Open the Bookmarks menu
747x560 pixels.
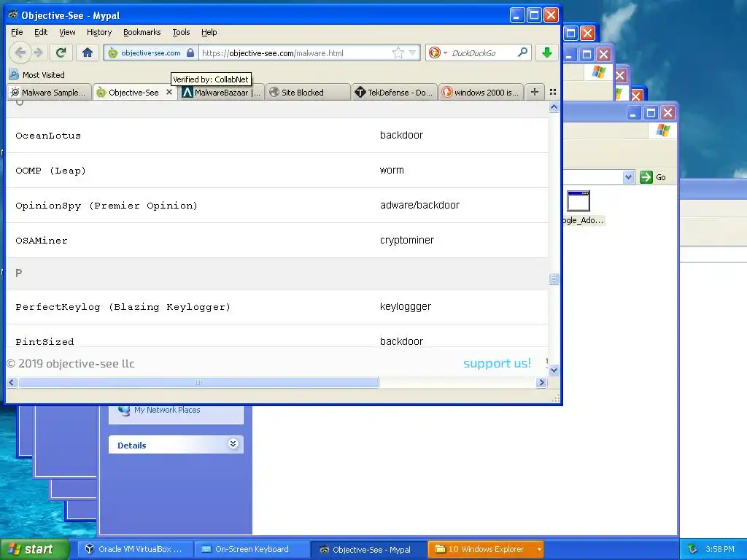click(142, 32)
